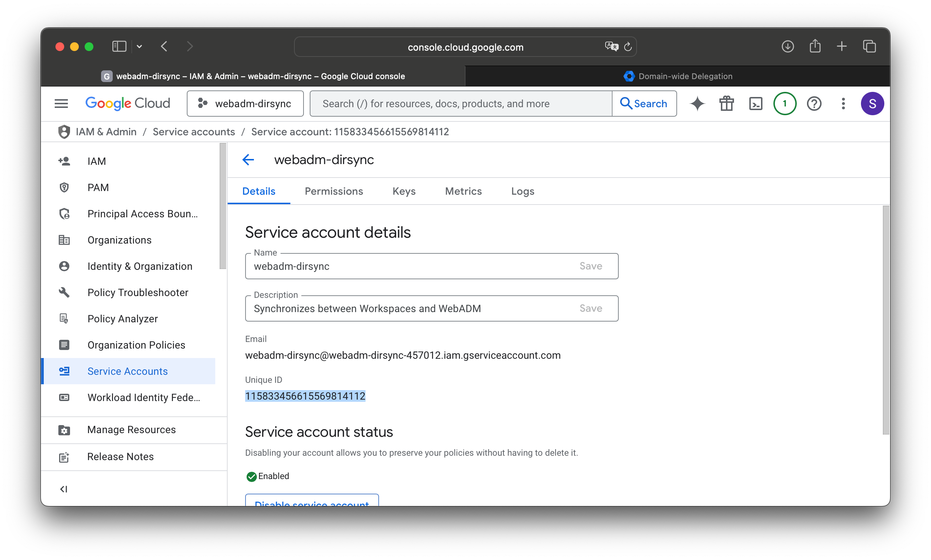Screen dimensions: 931x560
Task: Click the main content vertical scrollbar
Action: click(x=886, y=320)
